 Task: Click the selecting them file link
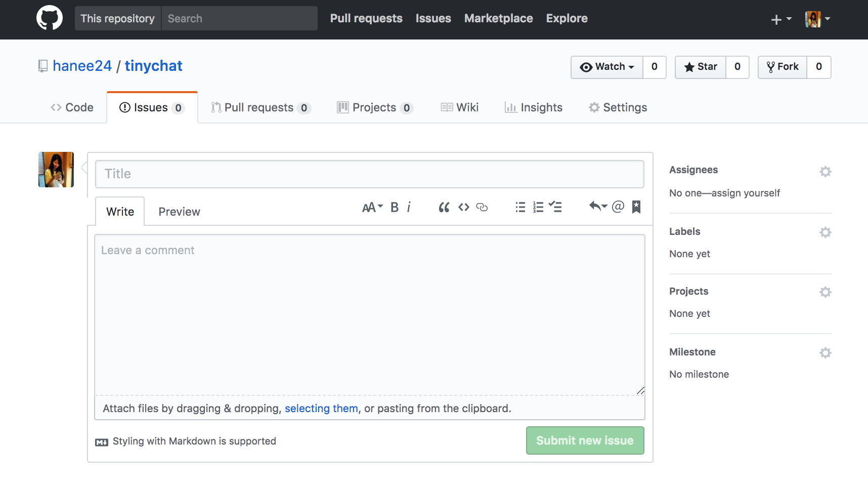[x=321, y=408]
